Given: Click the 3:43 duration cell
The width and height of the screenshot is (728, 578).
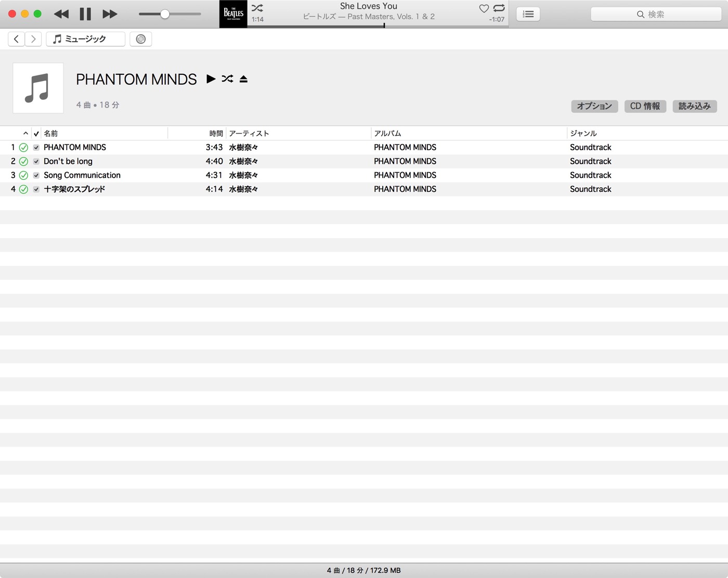Looking at the screenshot, I should 214,148.
